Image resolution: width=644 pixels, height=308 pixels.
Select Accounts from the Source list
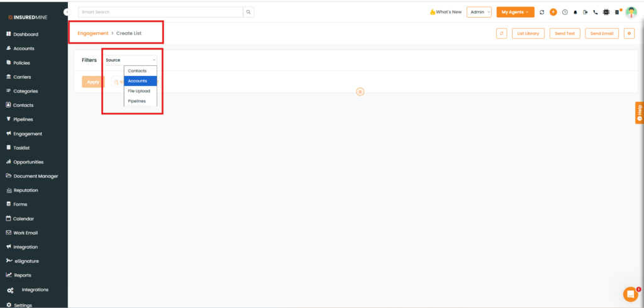(x=140, y=81)
